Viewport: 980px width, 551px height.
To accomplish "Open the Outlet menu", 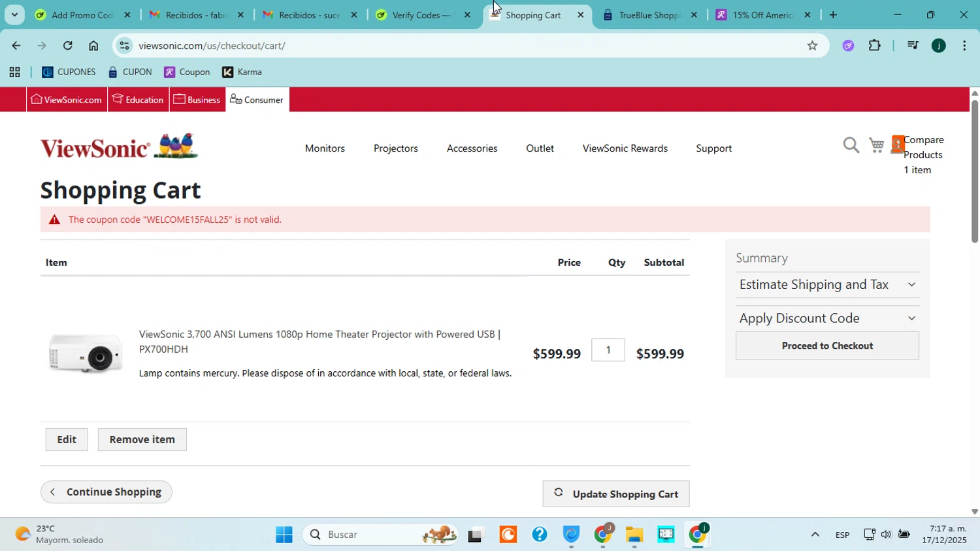I will pos(540,148).
